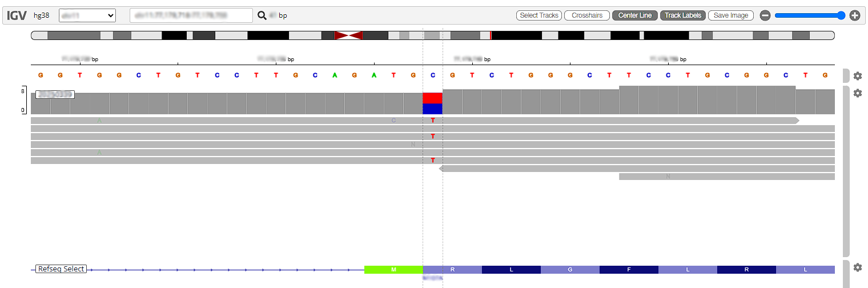868x288 pixels.
Task: Turn off Track Labels
Action: [683, 15]
